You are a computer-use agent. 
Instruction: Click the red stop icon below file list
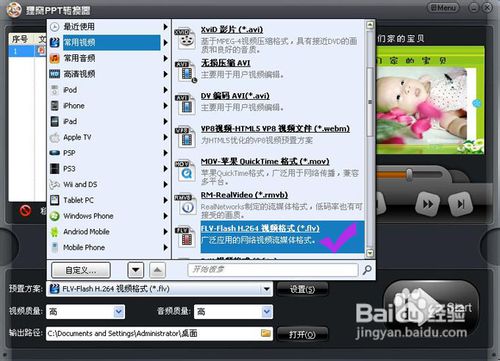tap(25, 210)
